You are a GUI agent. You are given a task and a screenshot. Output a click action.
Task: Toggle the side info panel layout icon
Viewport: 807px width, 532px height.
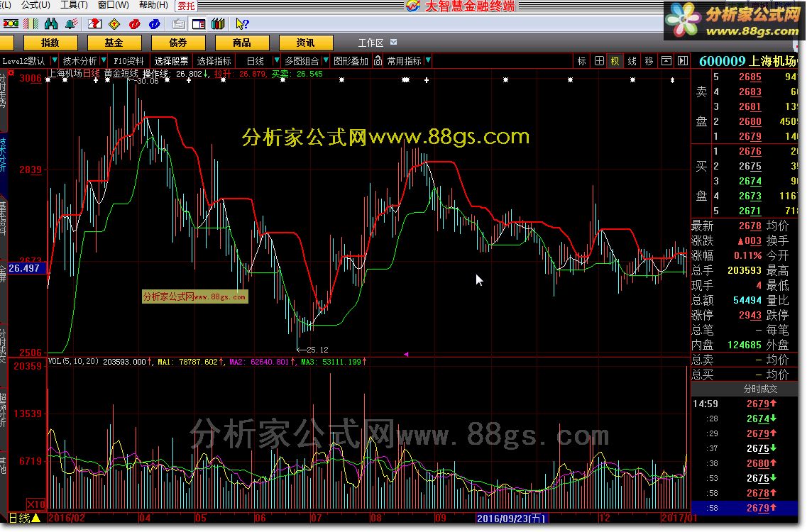tap(198, 23)
